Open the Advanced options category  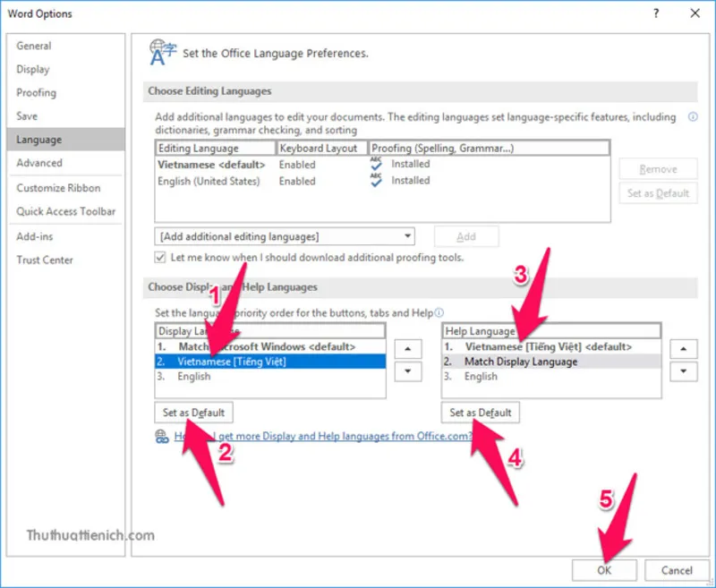point(65,163)
